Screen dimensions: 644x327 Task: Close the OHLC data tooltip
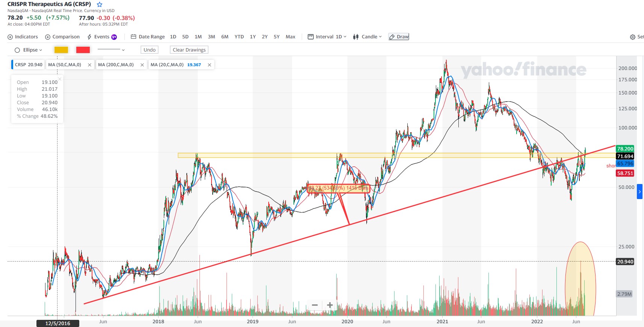click(x=59, y=79)
